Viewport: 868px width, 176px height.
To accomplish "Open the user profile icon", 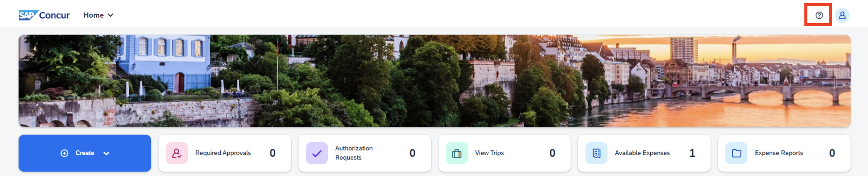I will click(842, 15).
